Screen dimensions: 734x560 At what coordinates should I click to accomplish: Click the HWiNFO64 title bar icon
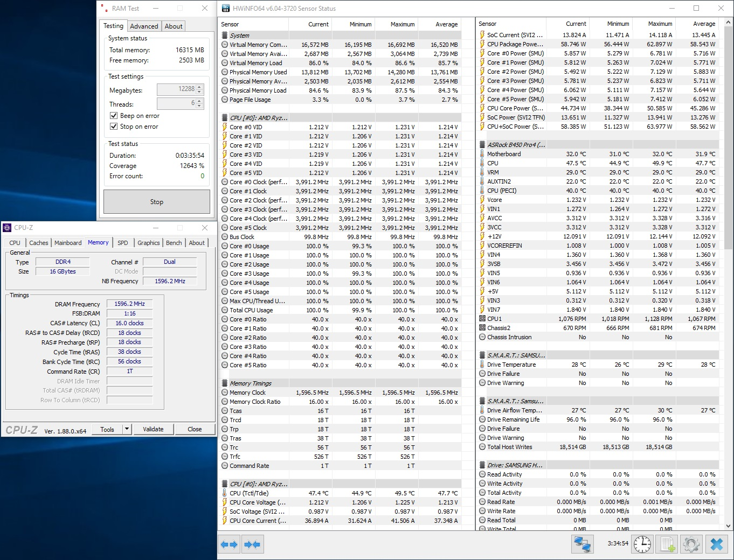(226, 9)
